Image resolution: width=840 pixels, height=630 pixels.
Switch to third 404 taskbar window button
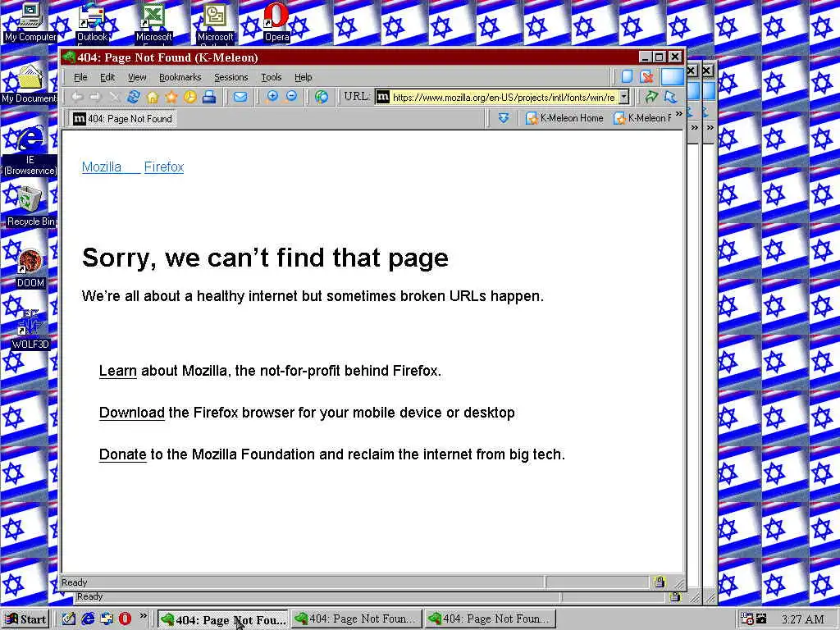click(x=490, y=619)
